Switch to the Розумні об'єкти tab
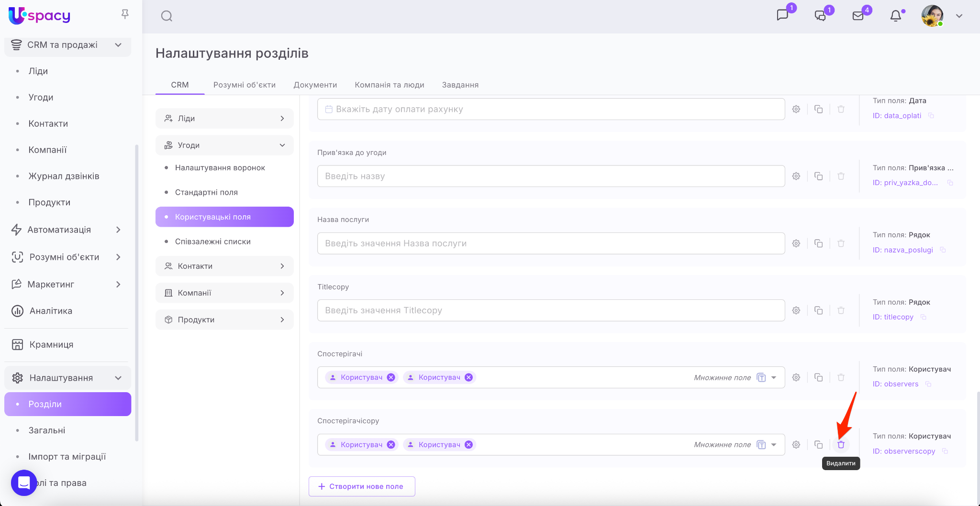 [x=244, y=85]
